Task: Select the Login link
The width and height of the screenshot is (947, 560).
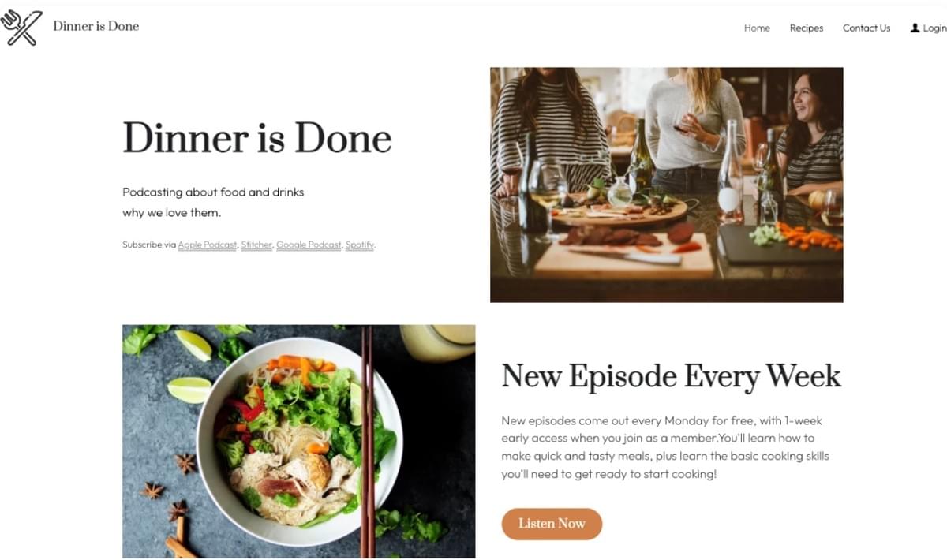Action: click(x=934, y=28)
